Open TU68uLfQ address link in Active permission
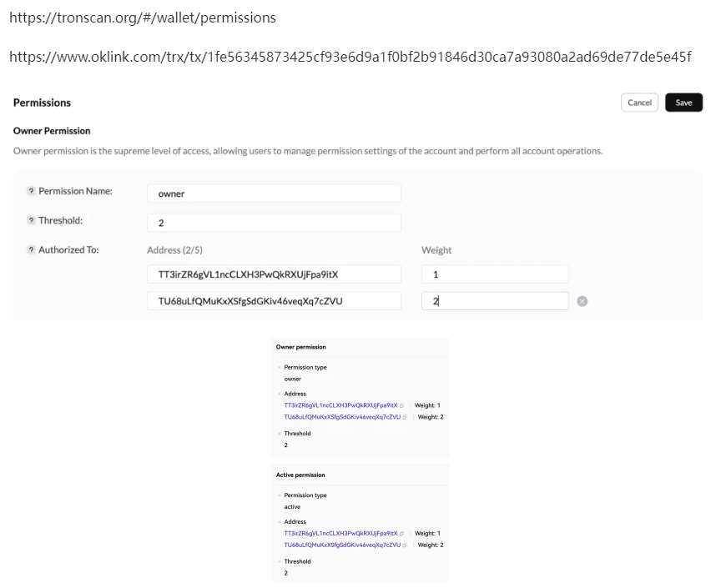716x588 pixels. pos(341,545)
